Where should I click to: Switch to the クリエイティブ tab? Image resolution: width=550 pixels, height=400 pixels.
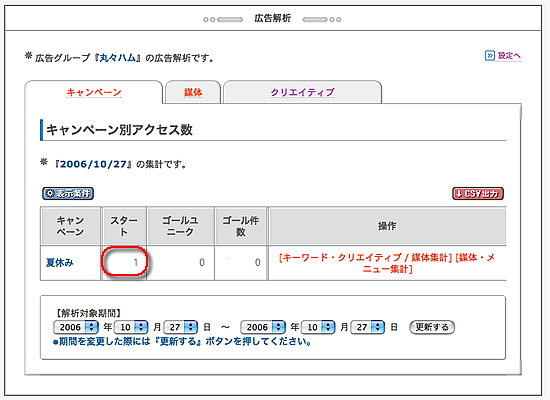(302, 92)
